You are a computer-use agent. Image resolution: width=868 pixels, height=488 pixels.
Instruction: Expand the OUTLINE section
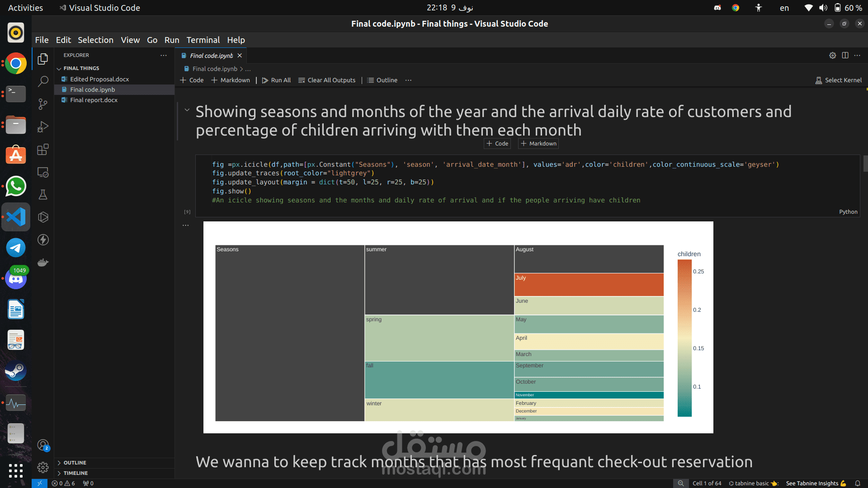point(75,463)
